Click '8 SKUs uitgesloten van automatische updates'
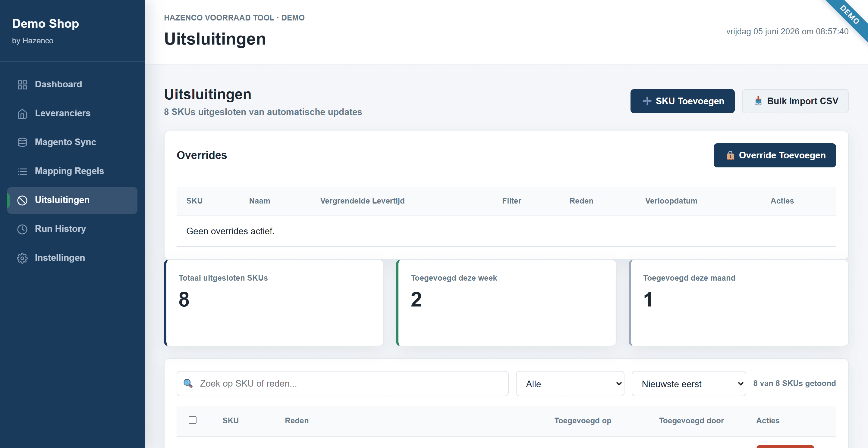 tap(263, 112)
